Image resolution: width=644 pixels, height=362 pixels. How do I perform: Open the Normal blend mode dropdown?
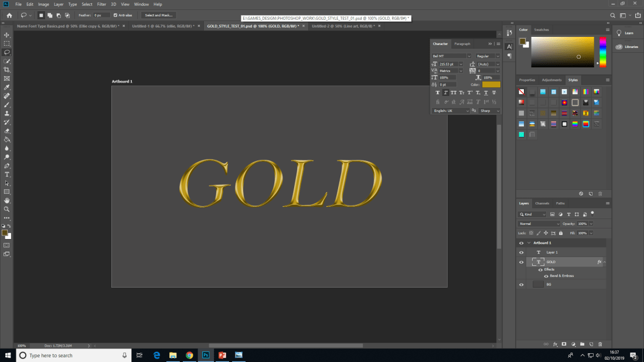click(x=539, y=224)
